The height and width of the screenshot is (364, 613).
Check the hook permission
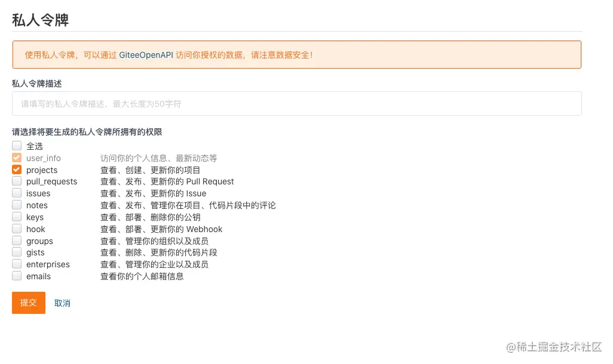[16, 229]
